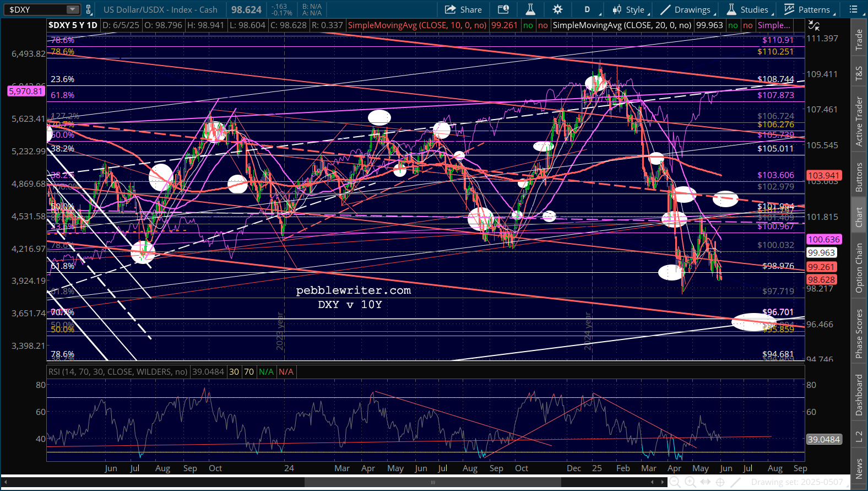Open the D timeframe dropdown

tap(587, 9)
